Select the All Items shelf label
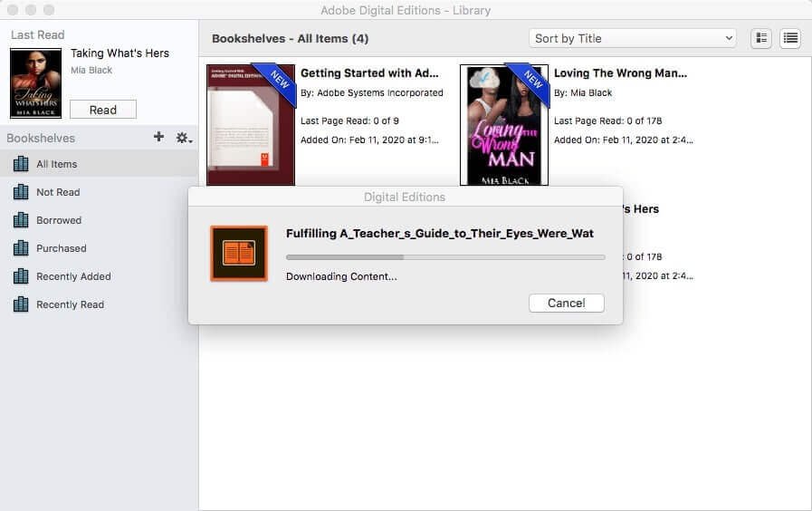Viewport: 812px width, 511px height. (56, 164)
